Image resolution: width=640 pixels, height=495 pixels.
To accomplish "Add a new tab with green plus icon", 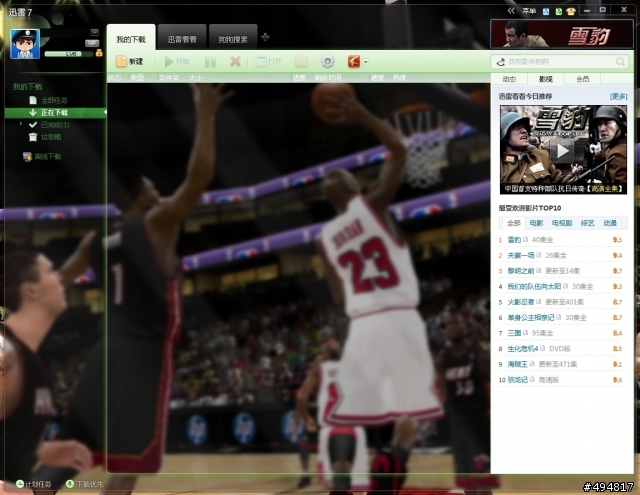I will pyautogui.click(x=265, y=38).
